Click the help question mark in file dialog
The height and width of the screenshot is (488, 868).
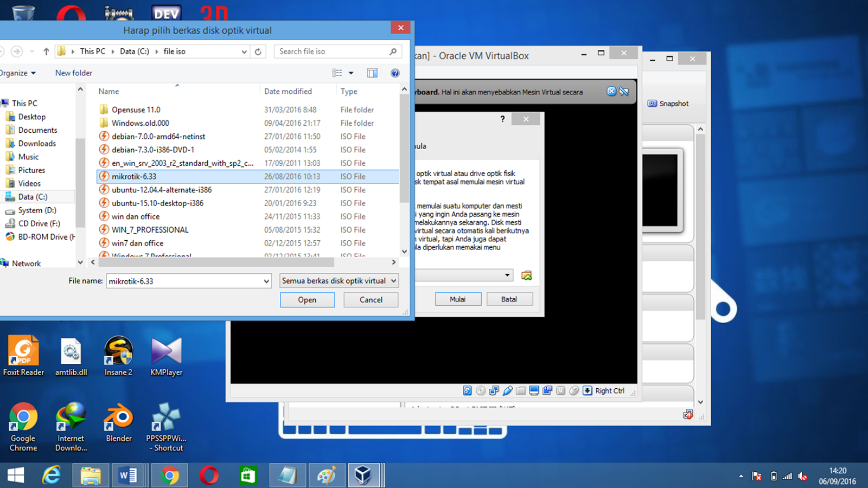[395, 73]
